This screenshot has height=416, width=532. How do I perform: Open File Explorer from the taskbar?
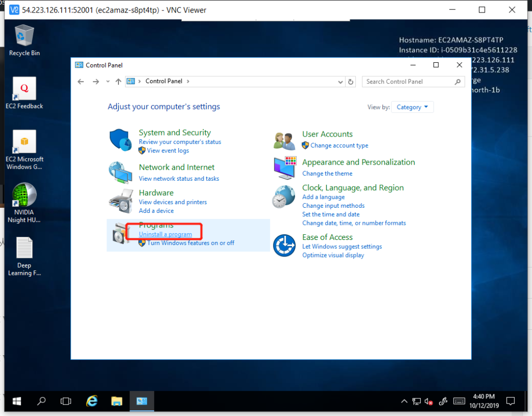117,401
